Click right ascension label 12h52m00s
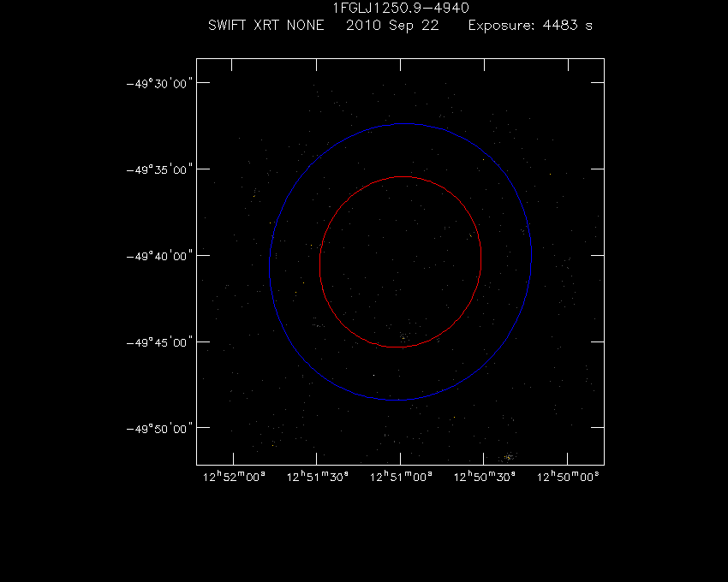 pos(234,477)
